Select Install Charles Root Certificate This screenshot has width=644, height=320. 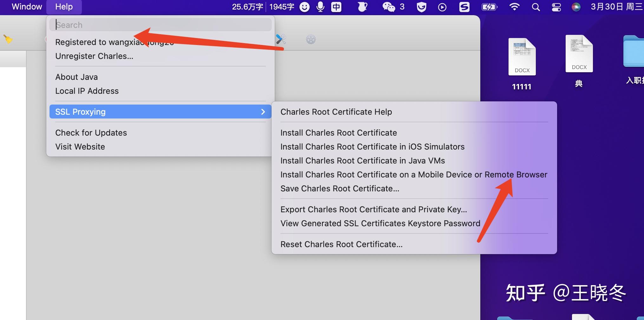pos(338,132)
